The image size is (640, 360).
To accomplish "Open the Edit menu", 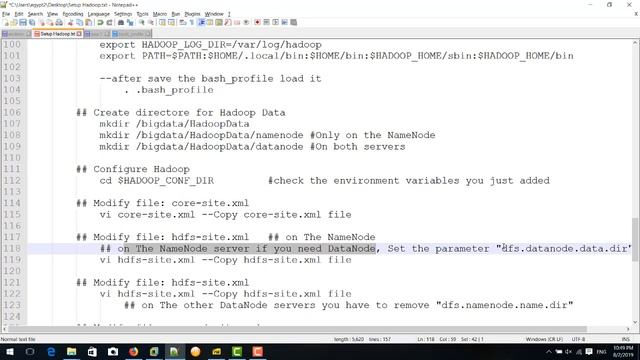I will pyautogui.click(x=19, y=14).
